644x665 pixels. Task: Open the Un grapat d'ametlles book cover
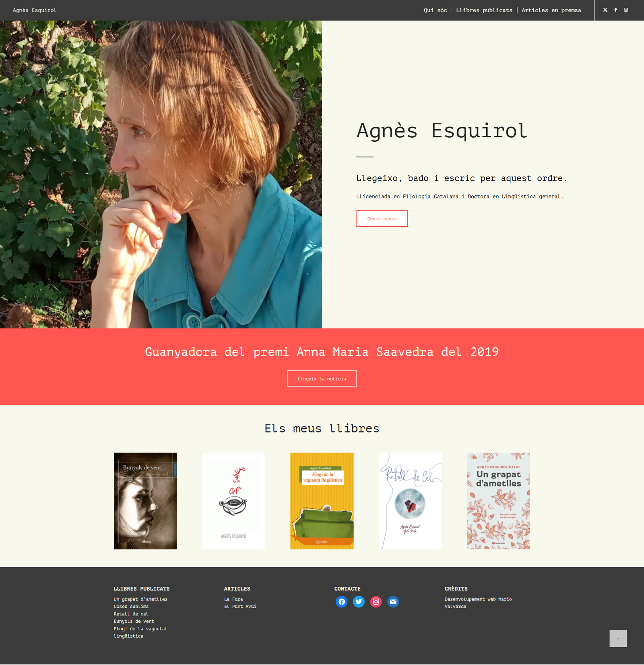[x=498, y=501]
